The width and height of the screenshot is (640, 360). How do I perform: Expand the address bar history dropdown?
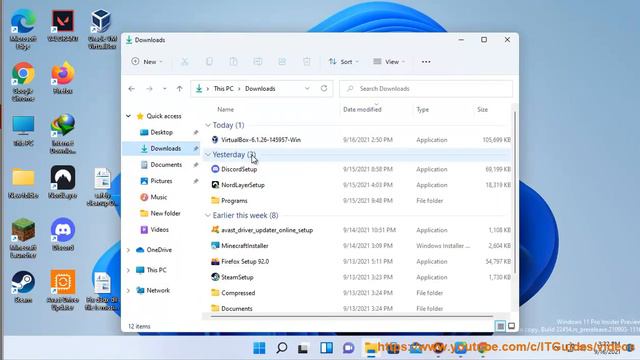tap(307, 89)
